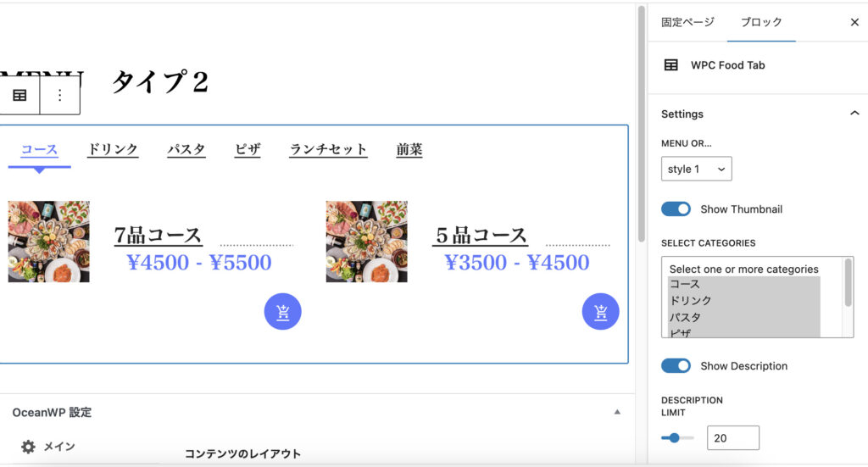The height and width of the screenshot is (467, 868).
Task: Close the settings sidebar
Action: click(x=854, y=23)
